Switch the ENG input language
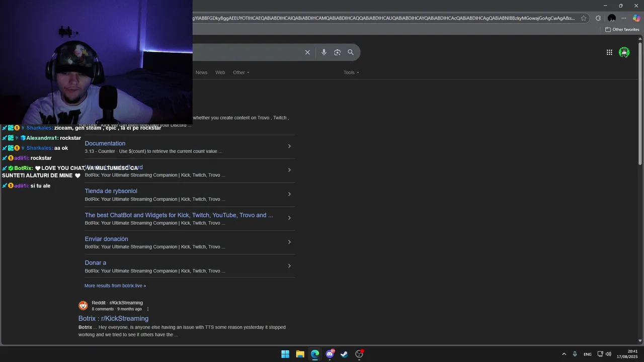The width and height of the screenshot is (644, 362). coord(588,354)
